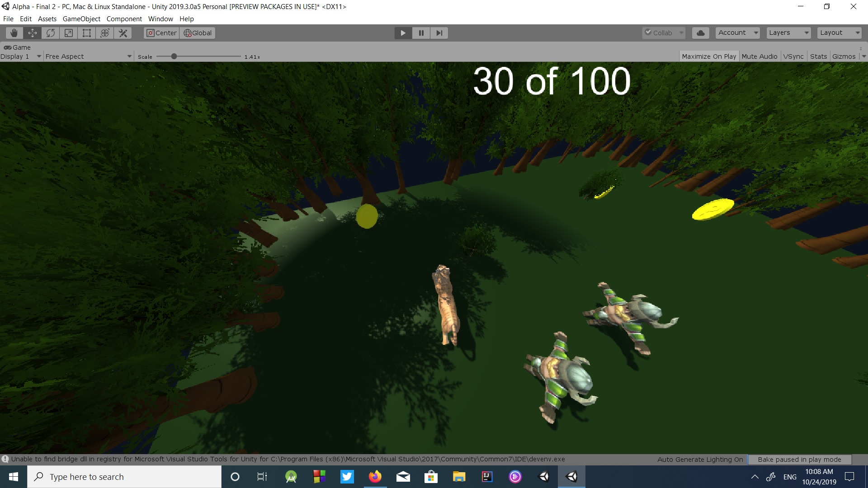Image resolution: width=868 pixels, height=488 pixels.
Task: Open the Window menu
Action: 160,19
